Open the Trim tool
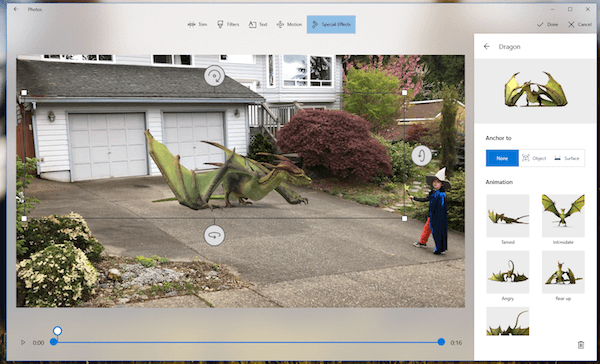This screenshot has width=600, height=364. 197,24
